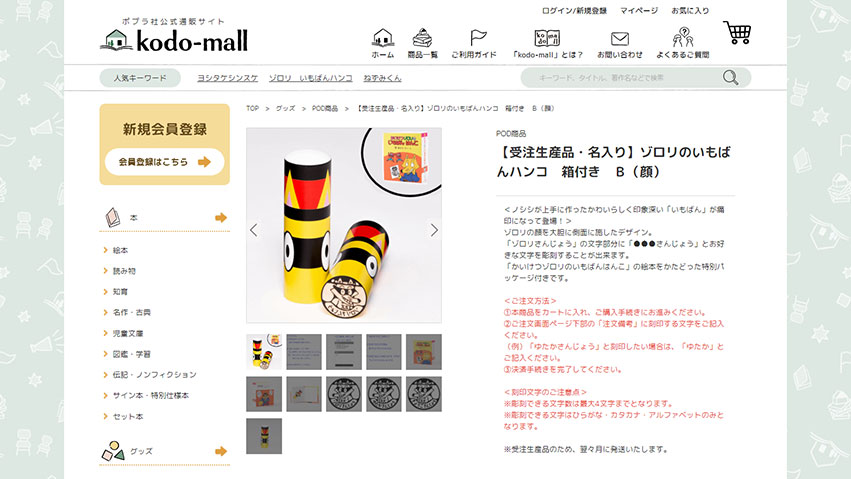Go to TOP breadcrumb
The height and width of the screenshot is (479, 851).
[252, 108]
